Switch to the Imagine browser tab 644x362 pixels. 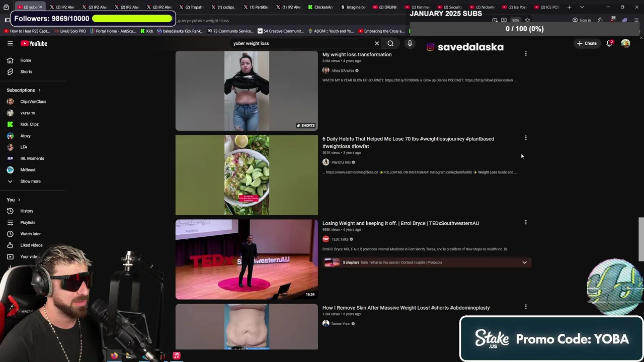353,7
